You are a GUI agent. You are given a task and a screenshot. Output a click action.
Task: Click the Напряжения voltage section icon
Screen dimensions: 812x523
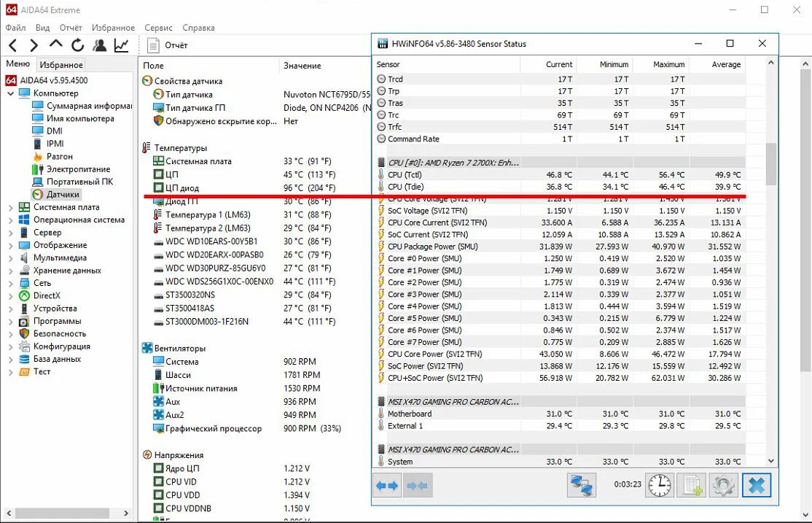[147, 454]
